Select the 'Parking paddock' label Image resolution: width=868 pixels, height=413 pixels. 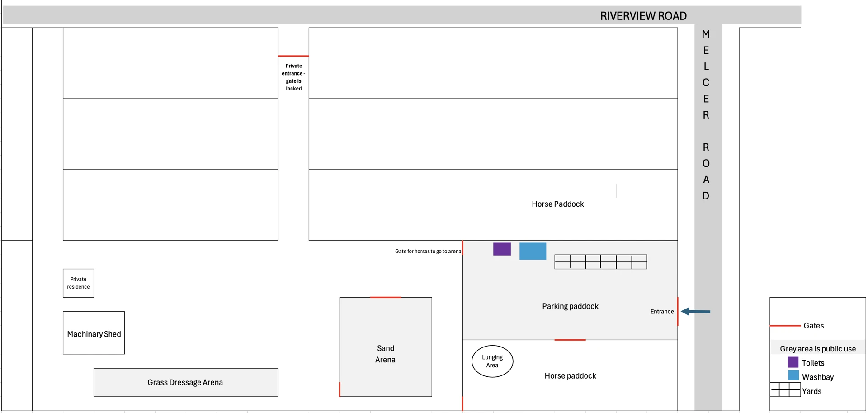[x=570, y=306]
